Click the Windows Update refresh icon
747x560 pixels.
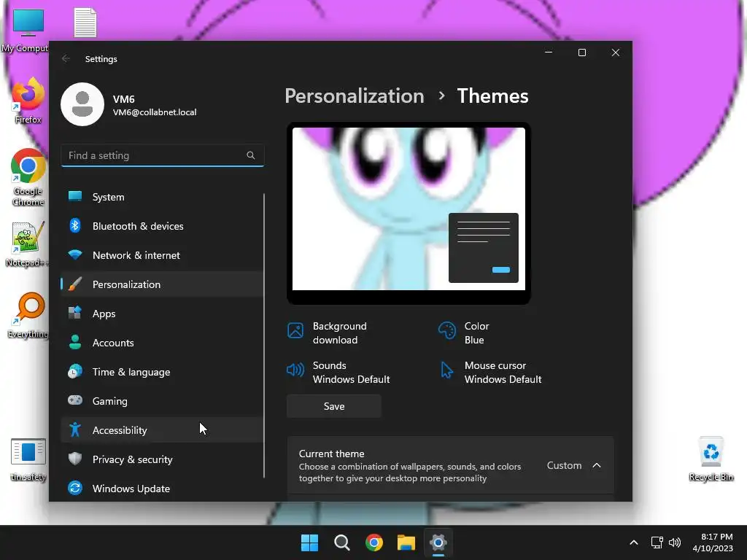[75, 488]
